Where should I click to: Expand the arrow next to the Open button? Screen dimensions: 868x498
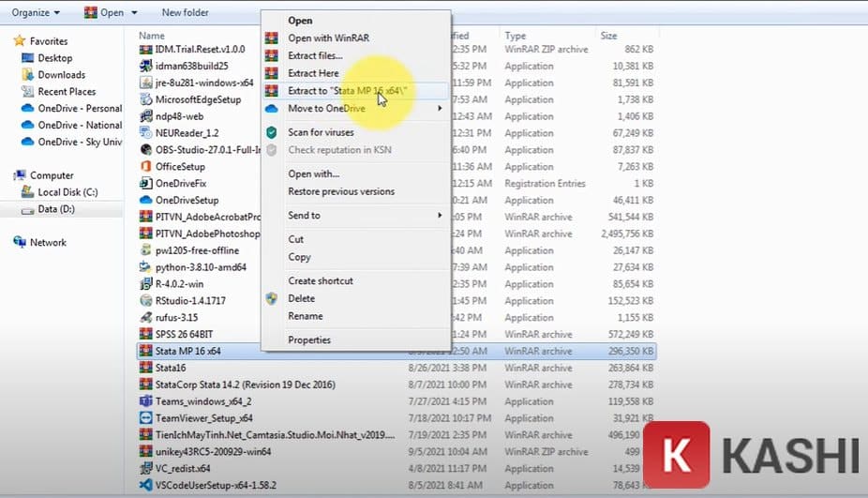134,12
